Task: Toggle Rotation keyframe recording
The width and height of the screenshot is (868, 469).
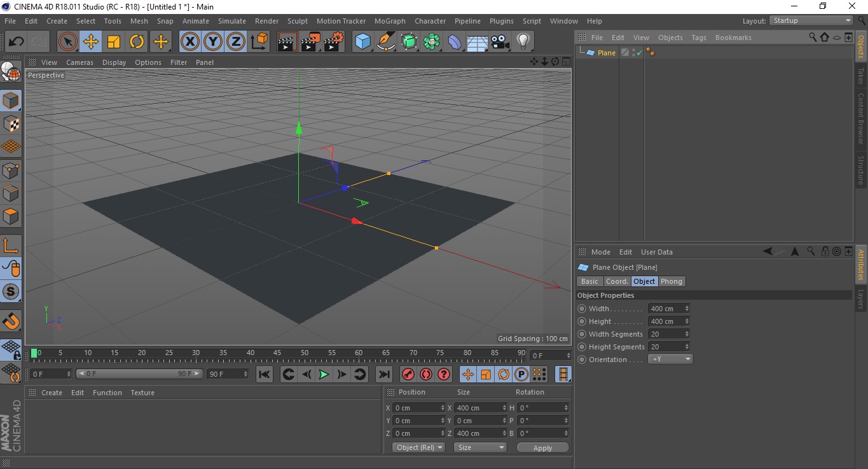Action: point(503,374)
